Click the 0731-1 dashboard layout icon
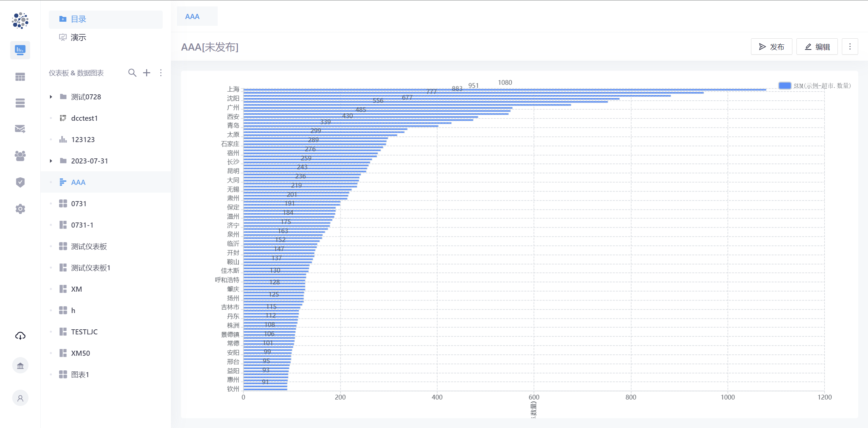This screenshot has height=428, width=868. [63, 225]
